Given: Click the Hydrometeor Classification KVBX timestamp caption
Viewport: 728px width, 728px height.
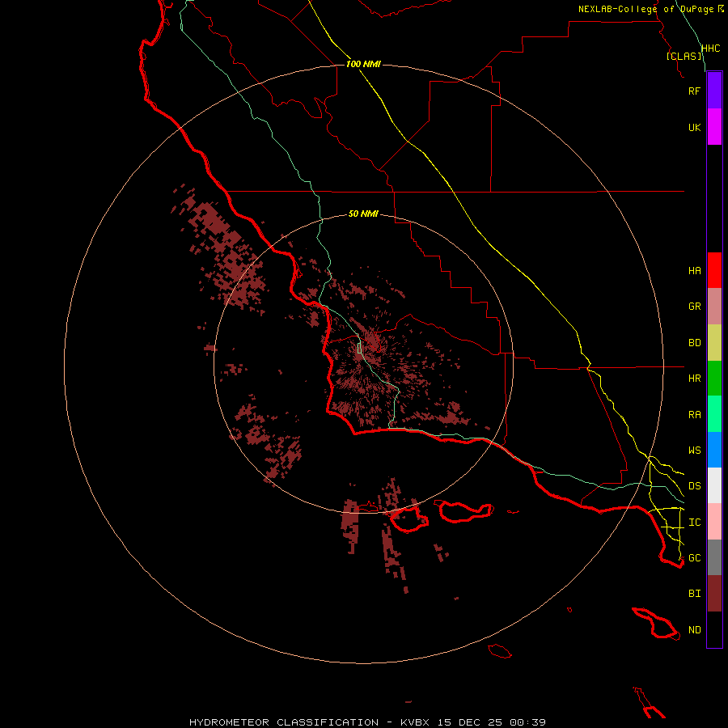Looking at the screenshot, I should (367, 722).
